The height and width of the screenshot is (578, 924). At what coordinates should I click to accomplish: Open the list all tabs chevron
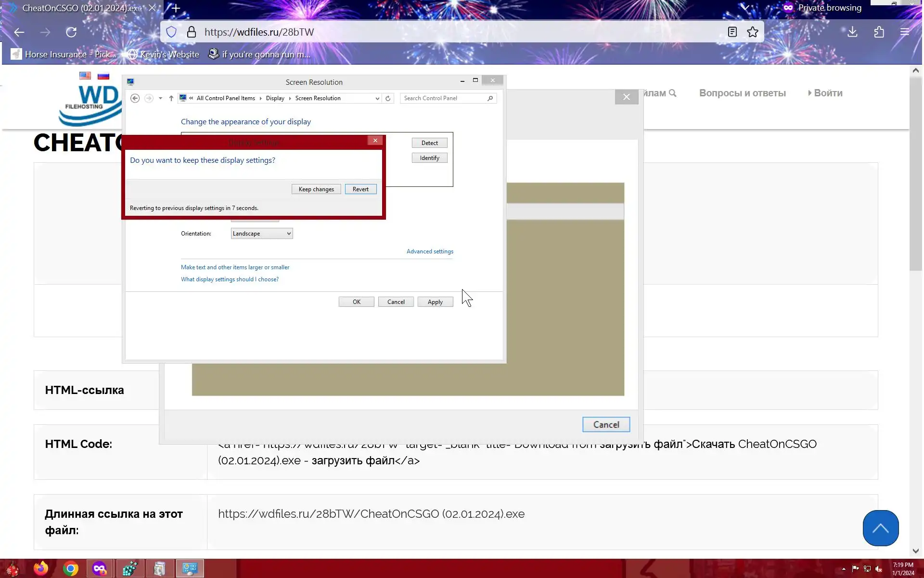tap(745, 8)
